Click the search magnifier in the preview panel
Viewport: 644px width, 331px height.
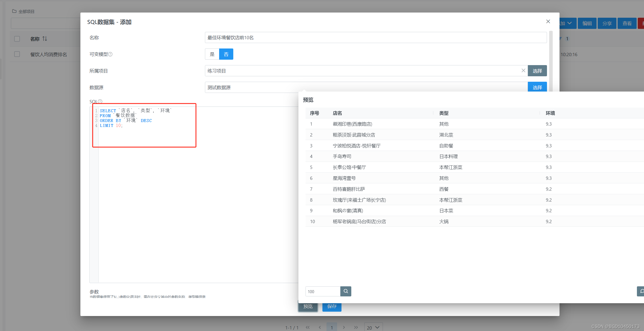point(346,291)
